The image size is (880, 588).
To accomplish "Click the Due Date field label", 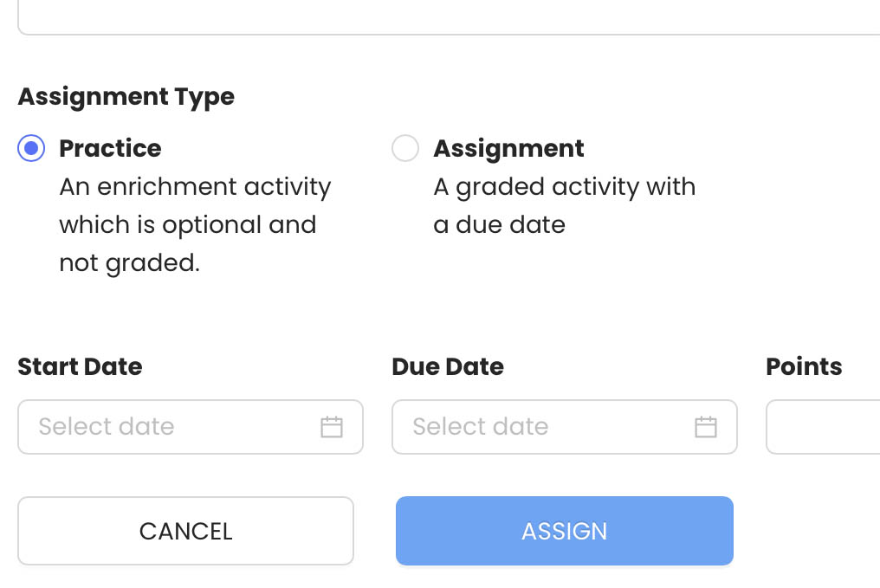I will (448, 367).
